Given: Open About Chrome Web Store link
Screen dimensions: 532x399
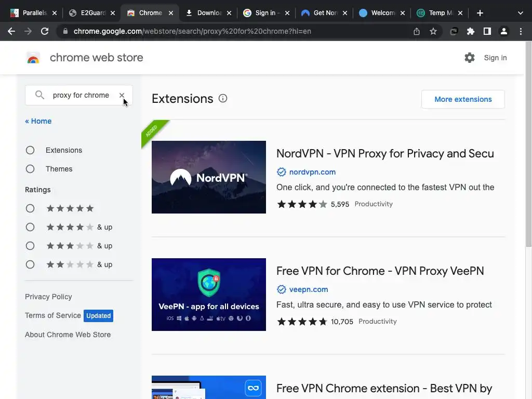Looking at the screenshot, I should (68, 335).
